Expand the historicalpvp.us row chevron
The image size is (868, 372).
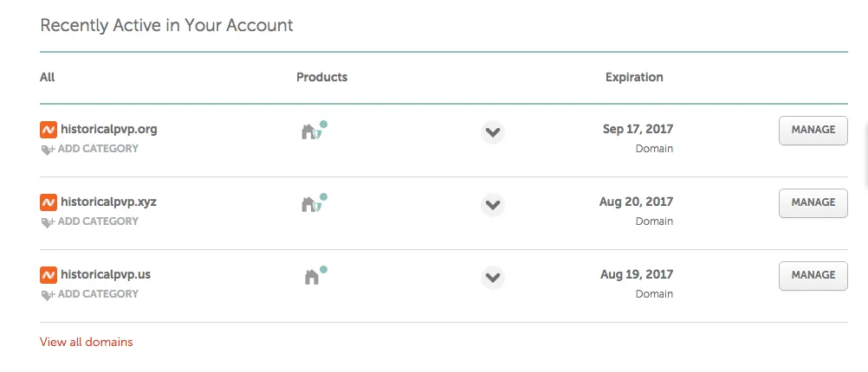pyautogui.click(x=493, y=278)
